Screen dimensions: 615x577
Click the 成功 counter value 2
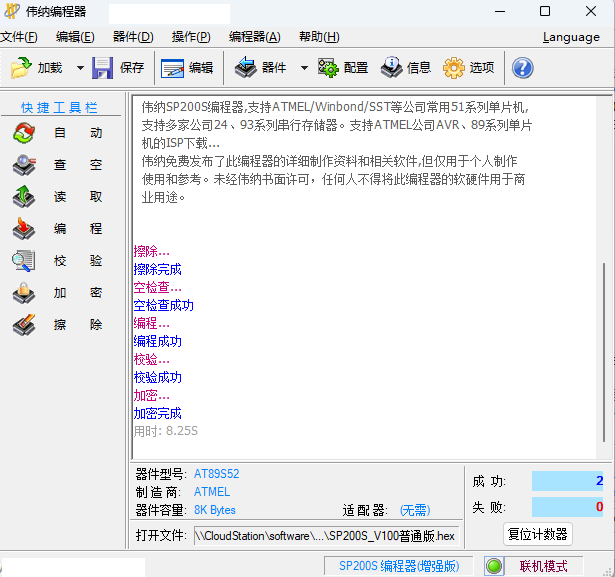567,481
